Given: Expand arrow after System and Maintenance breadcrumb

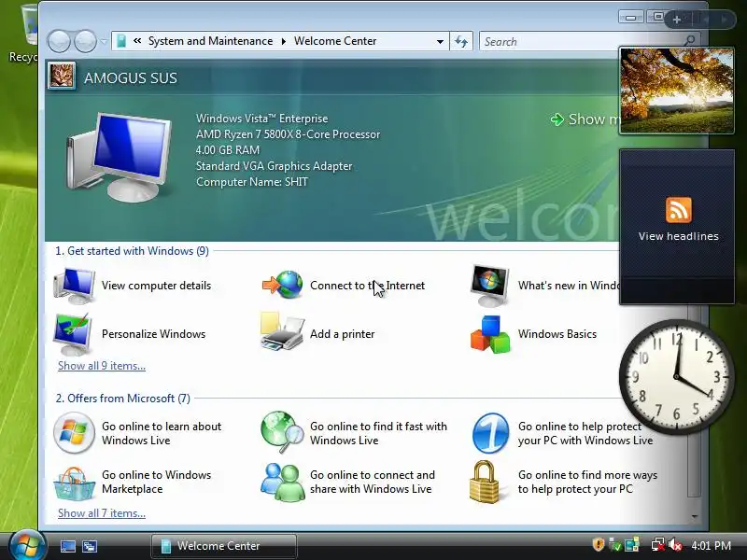Looking at the screenshot, I should (284, 41).
